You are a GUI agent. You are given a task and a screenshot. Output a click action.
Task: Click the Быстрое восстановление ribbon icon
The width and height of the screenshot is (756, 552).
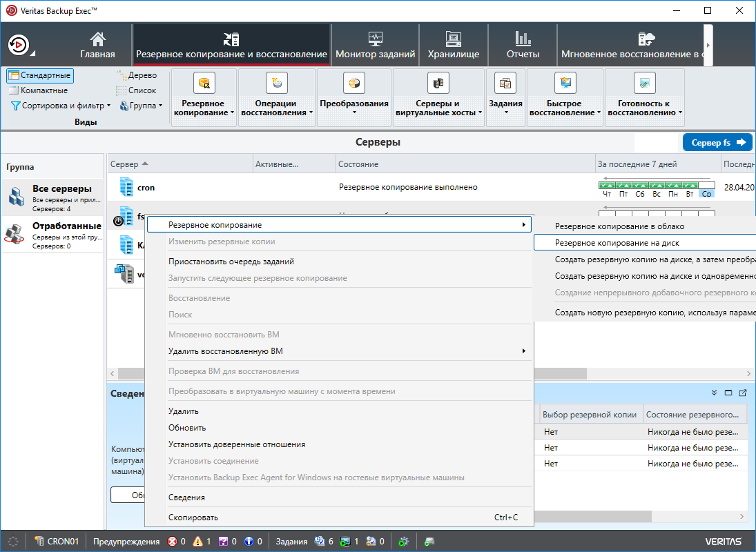tap(565, 83)
